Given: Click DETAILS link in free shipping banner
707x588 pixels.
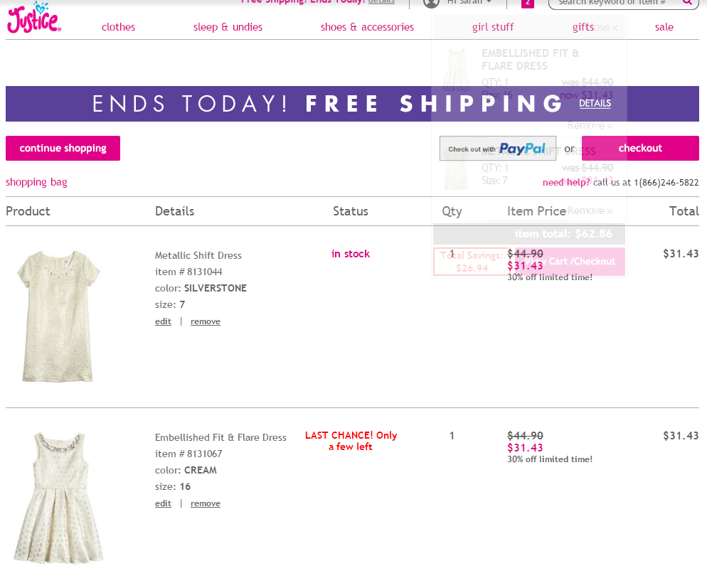Looking at the screenshot, I should [x=595, y=103].
